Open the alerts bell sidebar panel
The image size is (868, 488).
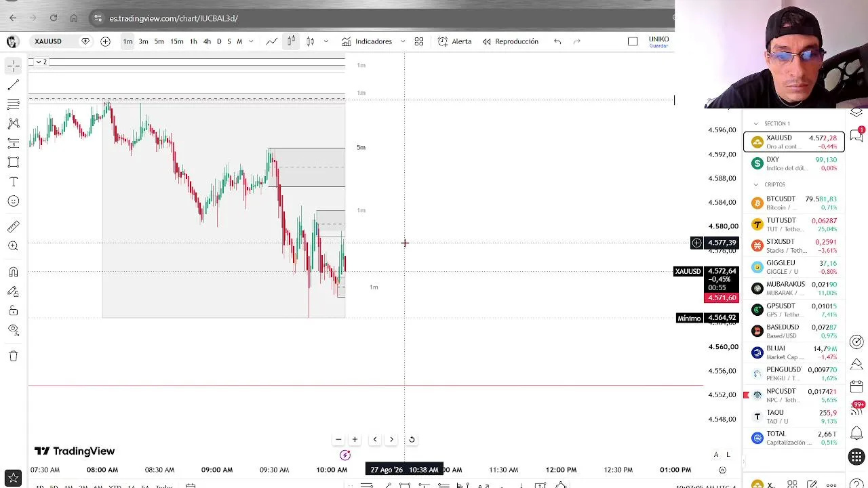[856, 433]
